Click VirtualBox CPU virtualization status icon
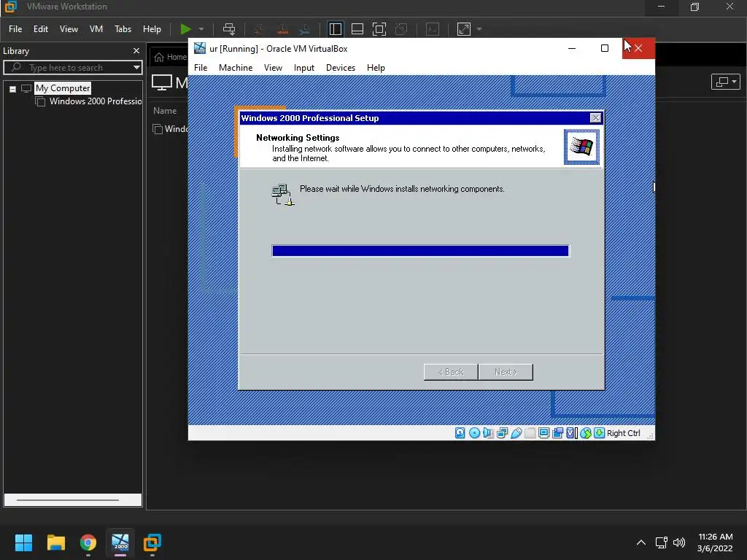 571,433
